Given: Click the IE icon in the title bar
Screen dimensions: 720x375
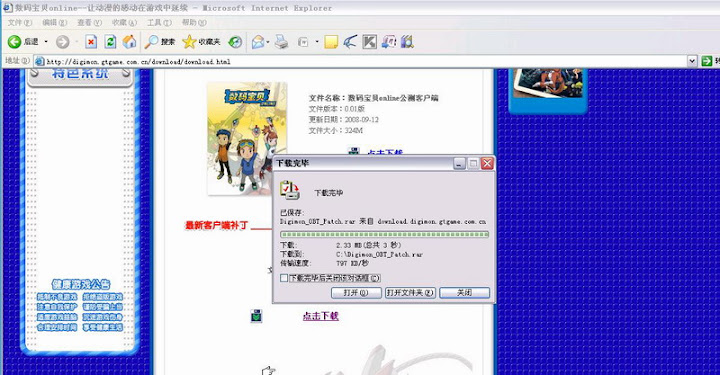Looking at the screenshot, I should pyautogui.click(x=7, y=8).
